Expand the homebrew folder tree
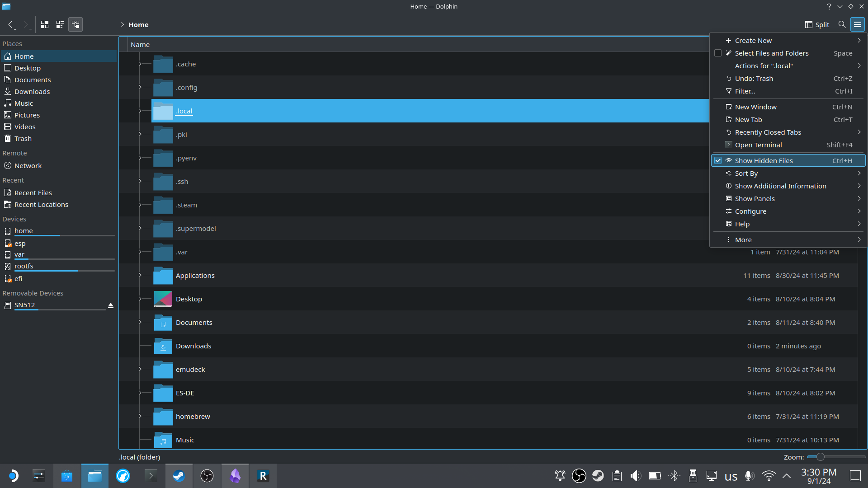The width and height of the screenshot is (868, 488). (140, 416)
